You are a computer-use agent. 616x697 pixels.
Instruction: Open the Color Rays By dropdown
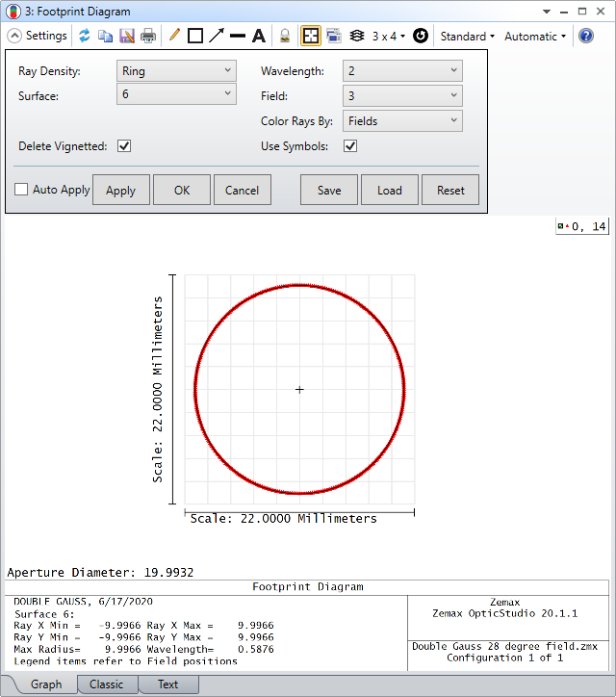tap(402, 121)
